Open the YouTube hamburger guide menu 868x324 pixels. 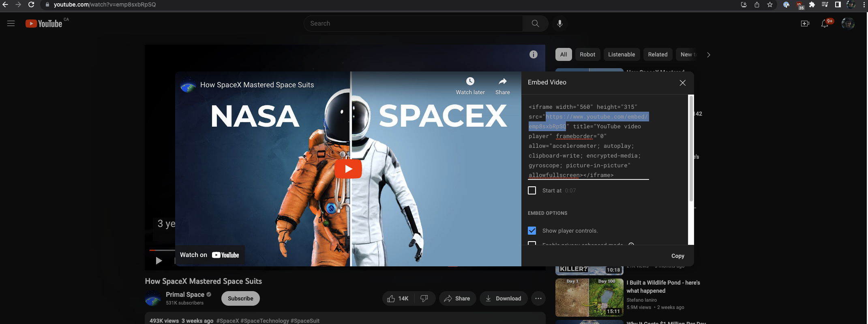[x=11, y=24]
